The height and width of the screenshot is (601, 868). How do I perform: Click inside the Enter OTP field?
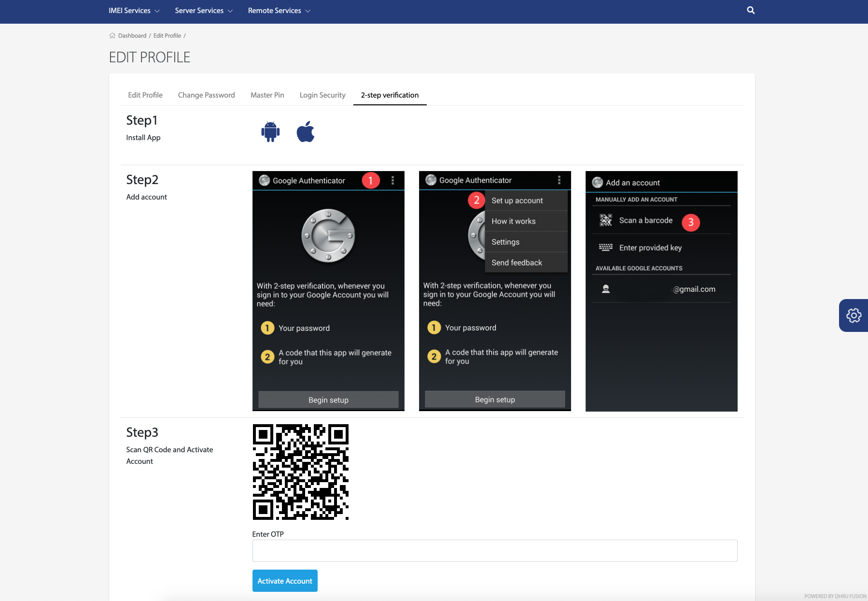coord(494,550)
